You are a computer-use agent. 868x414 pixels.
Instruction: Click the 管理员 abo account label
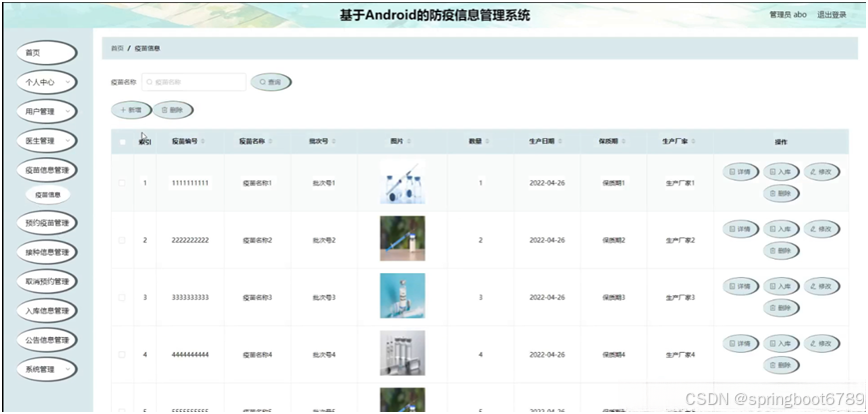[x=788, y=15]
